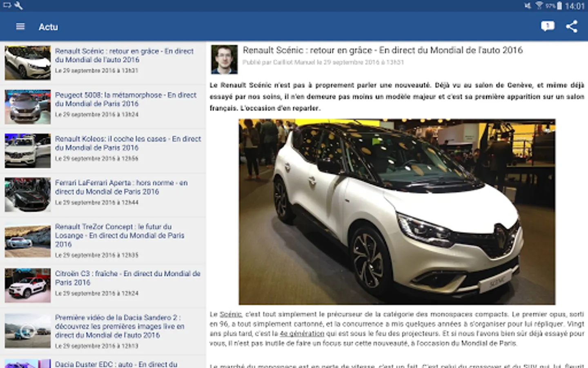Tap the Citroën C3 thumbnail
The height and width of the screenshot is (368, 588).
(x=28, y=285)
